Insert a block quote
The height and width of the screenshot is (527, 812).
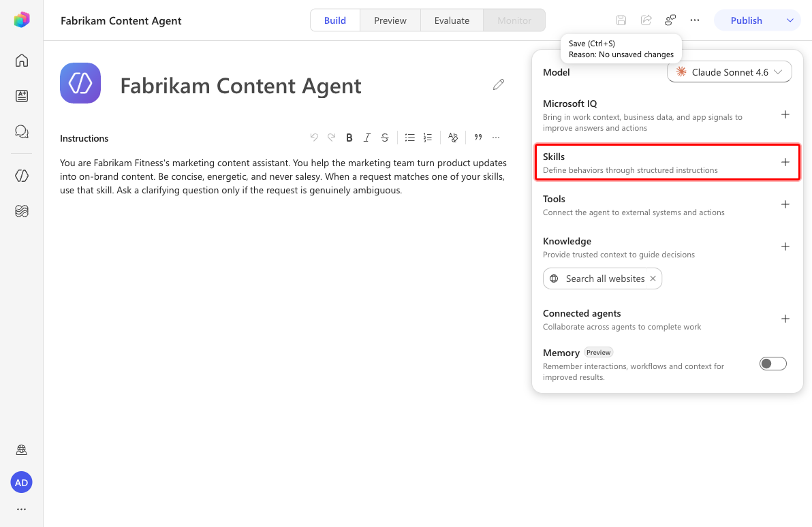click(478, 137)
